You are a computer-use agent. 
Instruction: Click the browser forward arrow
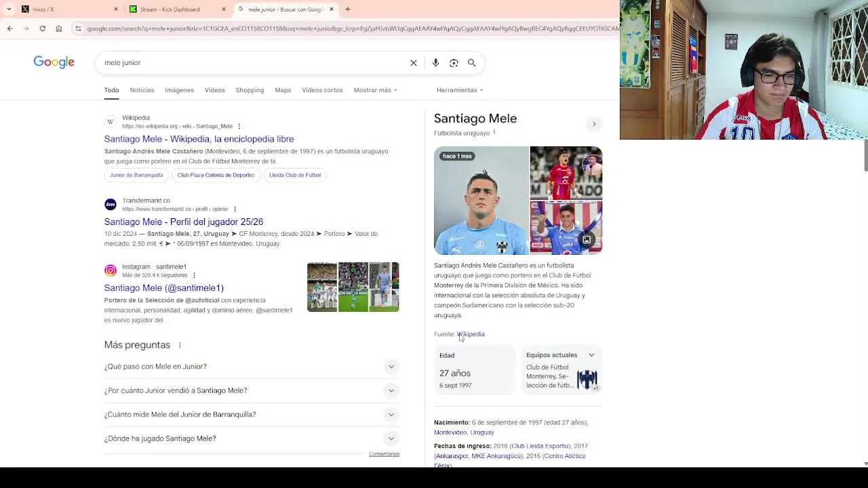26,28
